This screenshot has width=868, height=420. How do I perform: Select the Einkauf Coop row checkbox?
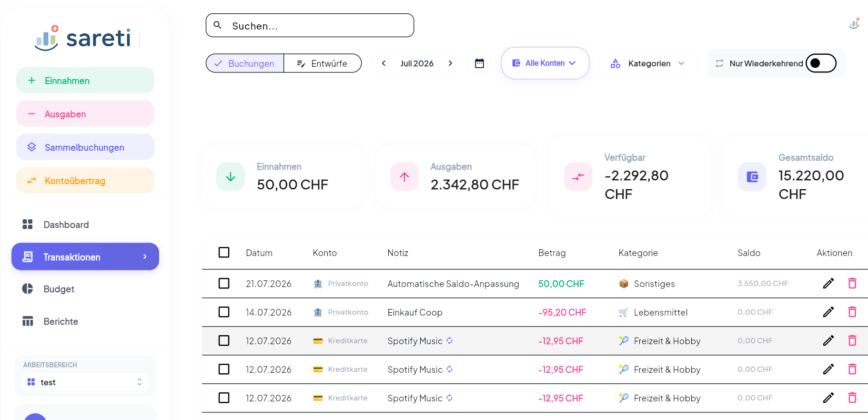tap(224, 312)
